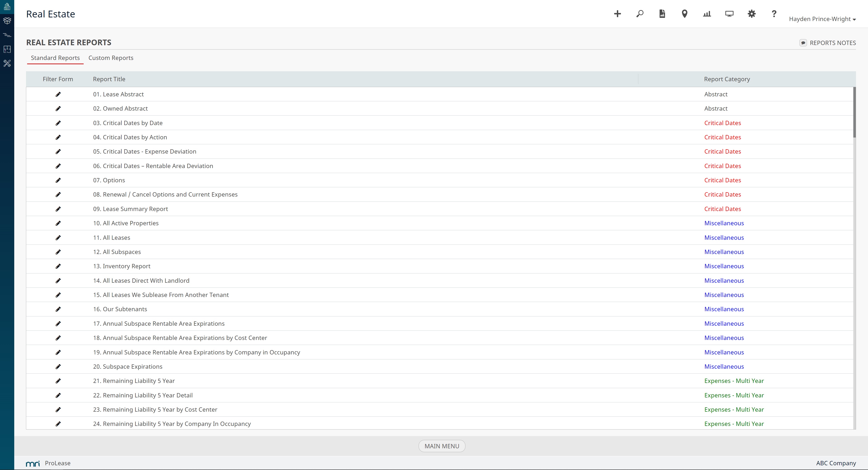Open floor plan icon in left sidebar

tap(7, 49)
